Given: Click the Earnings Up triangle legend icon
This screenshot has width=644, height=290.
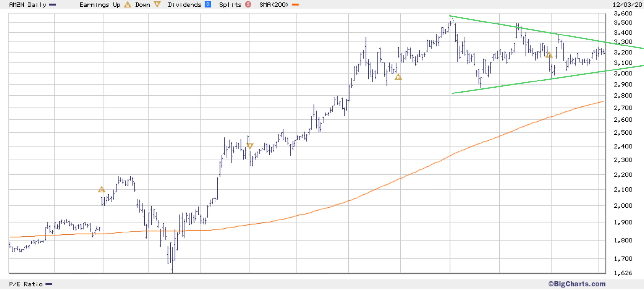Looking at the screenshot, I should click(x=128, y=5).
